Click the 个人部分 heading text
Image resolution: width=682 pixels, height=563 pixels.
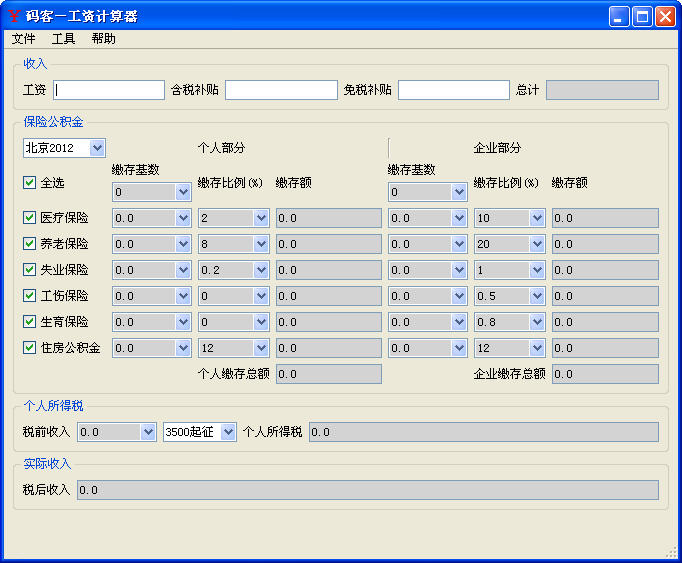pos(221,148)
